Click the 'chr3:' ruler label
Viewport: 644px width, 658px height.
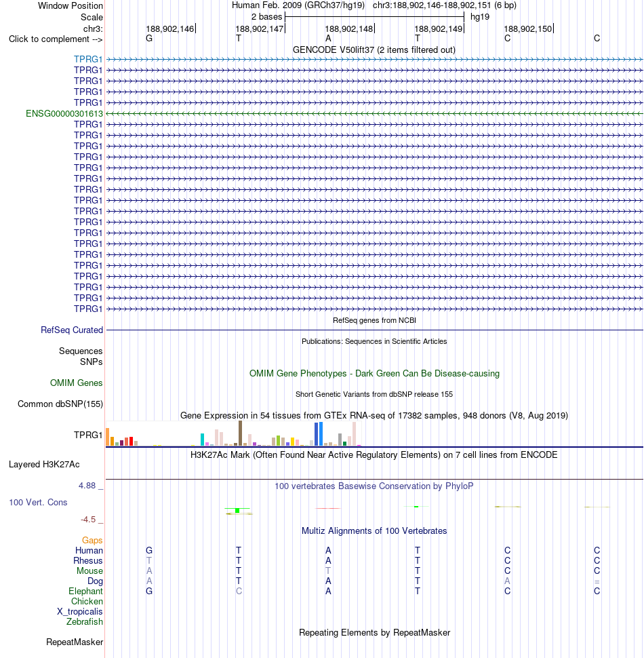tap(93, 29)
